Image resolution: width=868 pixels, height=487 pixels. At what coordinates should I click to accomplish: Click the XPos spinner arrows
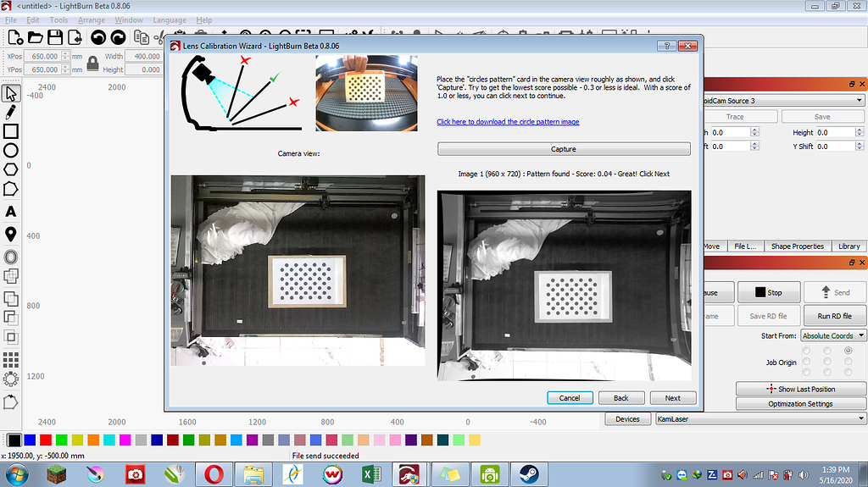(65, 56)
